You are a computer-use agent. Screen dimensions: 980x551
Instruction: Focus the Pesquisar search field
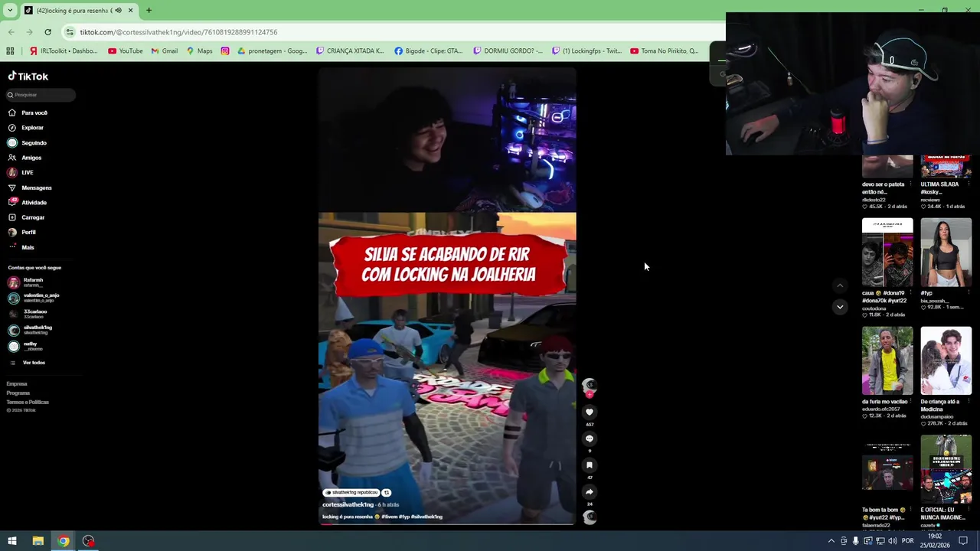pyautogui.click(x=41, y=95)
